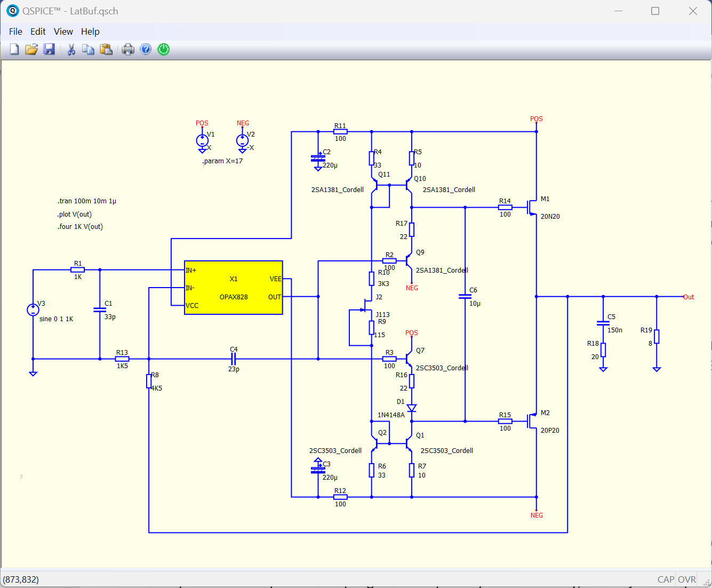This screenshot has height=588, width=712.
Task: Run simulation with the green power icon
Action: tap(164, 50)
